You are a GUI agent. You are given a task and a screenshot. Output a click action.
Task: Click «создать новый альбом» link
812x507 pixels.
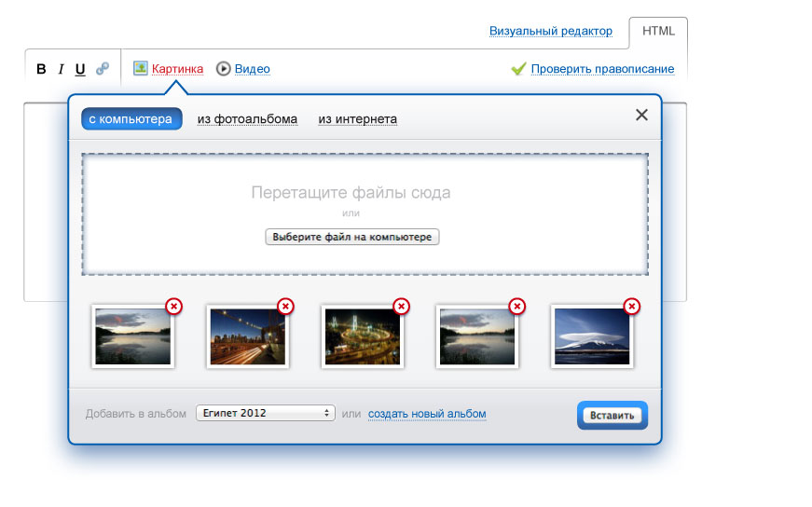[427, 414]
